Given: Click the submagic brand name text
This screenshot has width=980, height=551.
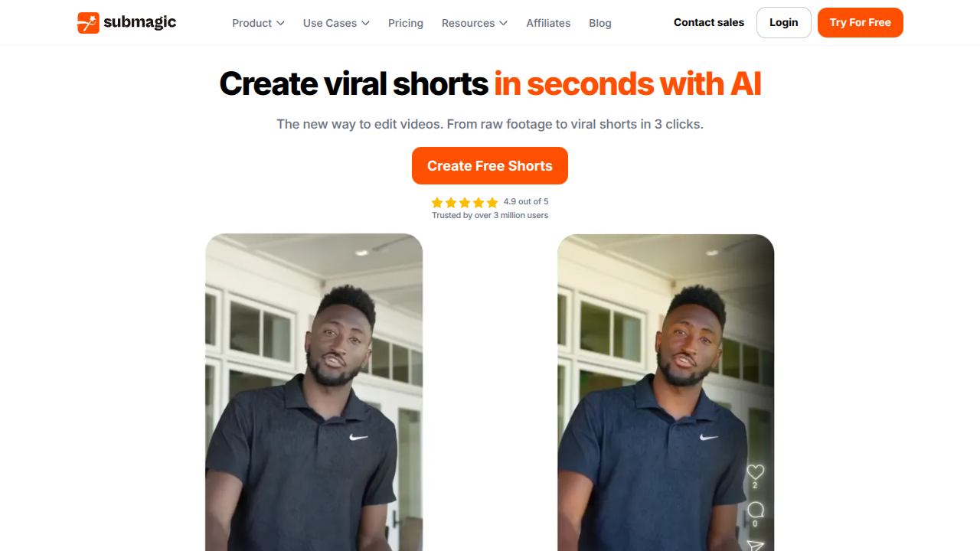Looking at the screenshot, I should [x=140, y=23].
